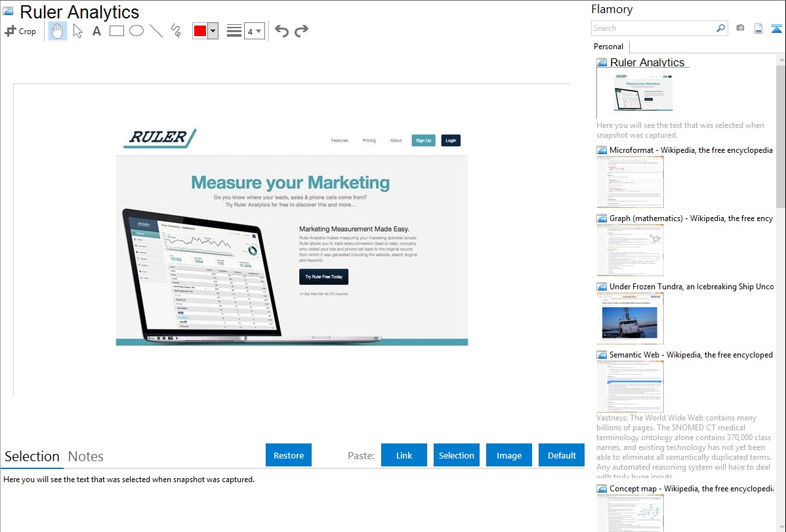The width and height of the screenshot is (786, 532).
Task: Activate the hand pan tool
Action: 58,31
